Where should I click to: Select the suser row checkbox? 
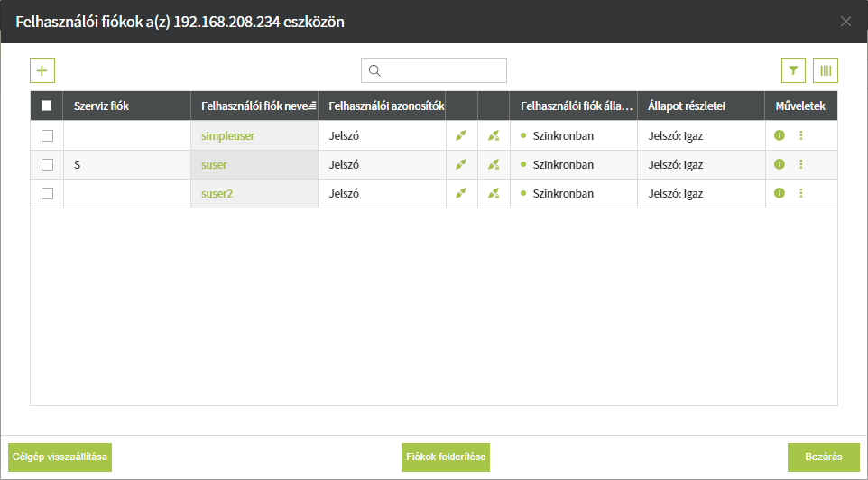point(47,164)
